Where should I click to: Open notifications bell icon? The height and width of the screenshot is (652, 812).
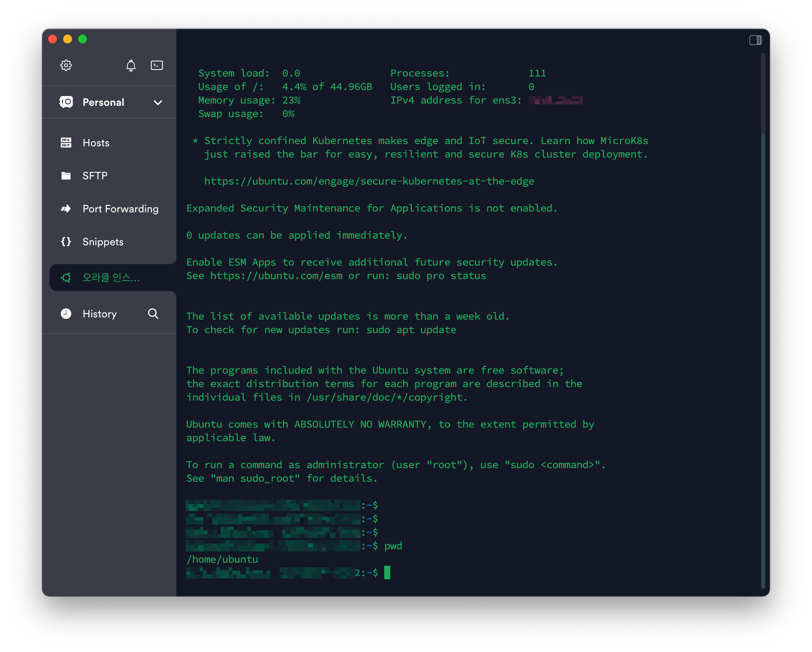click(131, 66)
